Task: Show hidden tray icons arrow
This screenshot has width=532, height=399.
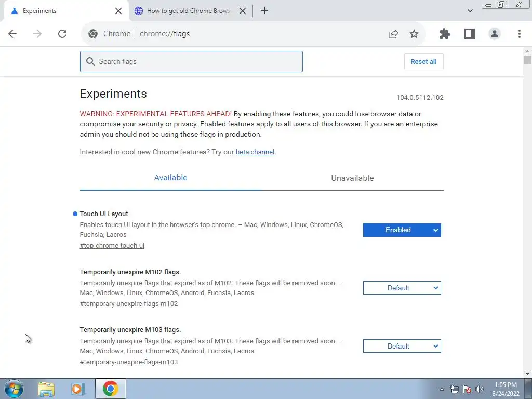Action: coord(442,389)
